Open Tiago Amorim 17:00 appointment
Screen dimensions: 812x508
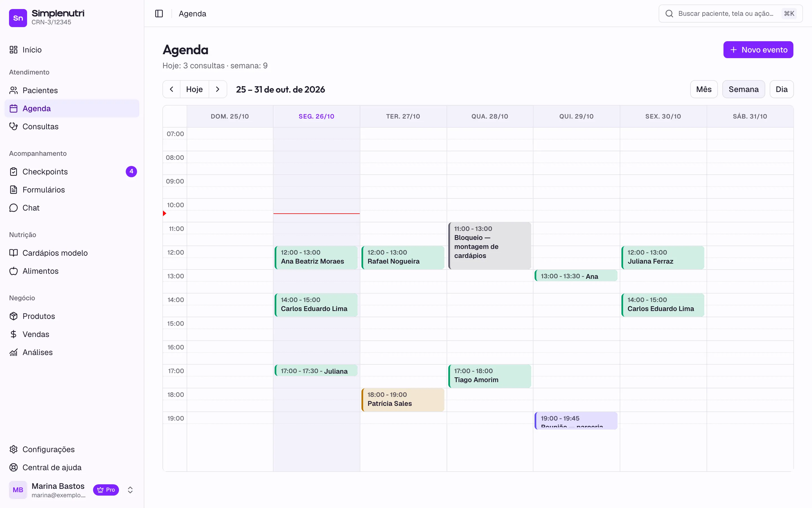(x=489, y=376)
